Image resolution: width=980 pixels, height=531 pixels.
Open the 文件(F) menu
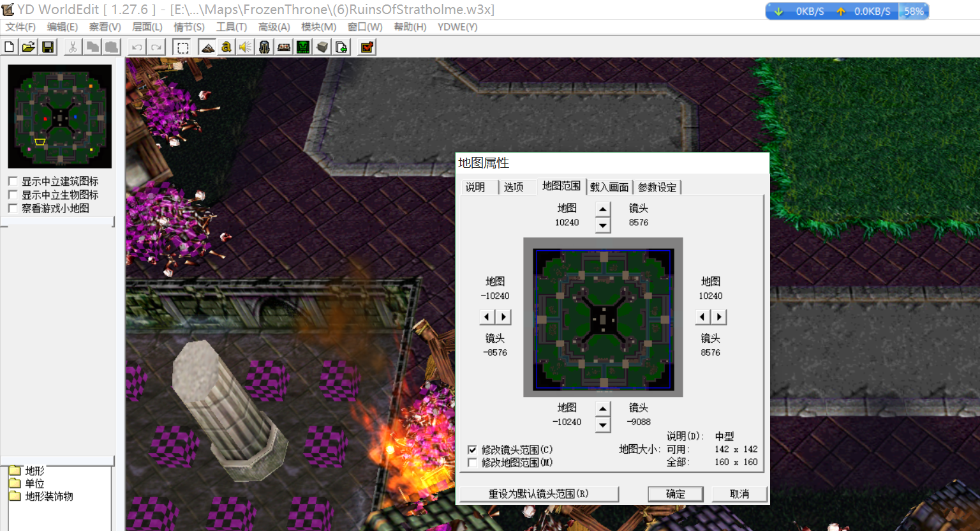pos(20,27)
